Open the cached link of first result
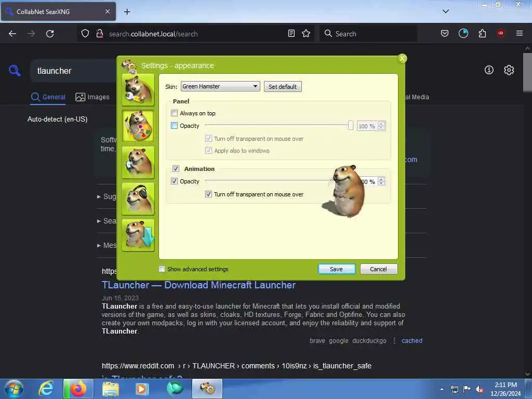Screen dimensions: 532x399 point(412,341)
